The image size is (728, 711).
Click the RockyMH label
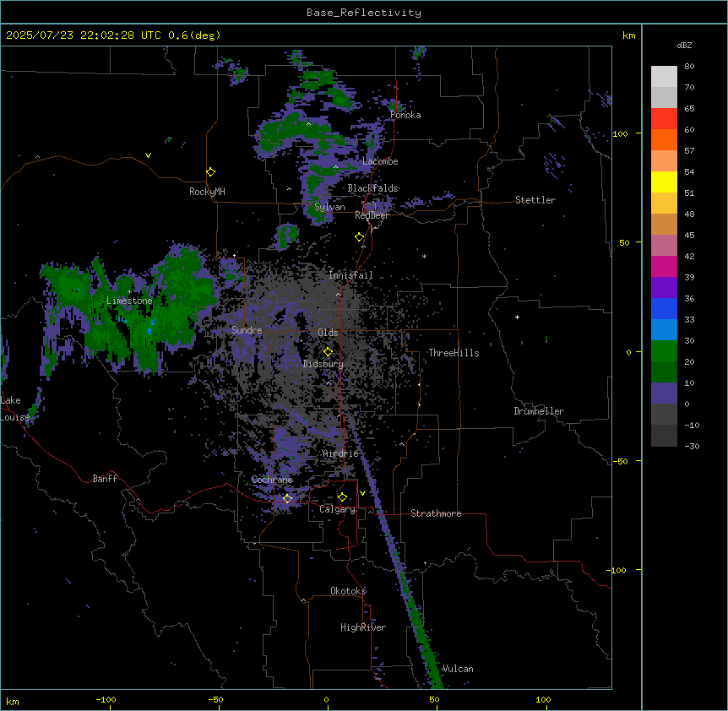pos(207,192)
